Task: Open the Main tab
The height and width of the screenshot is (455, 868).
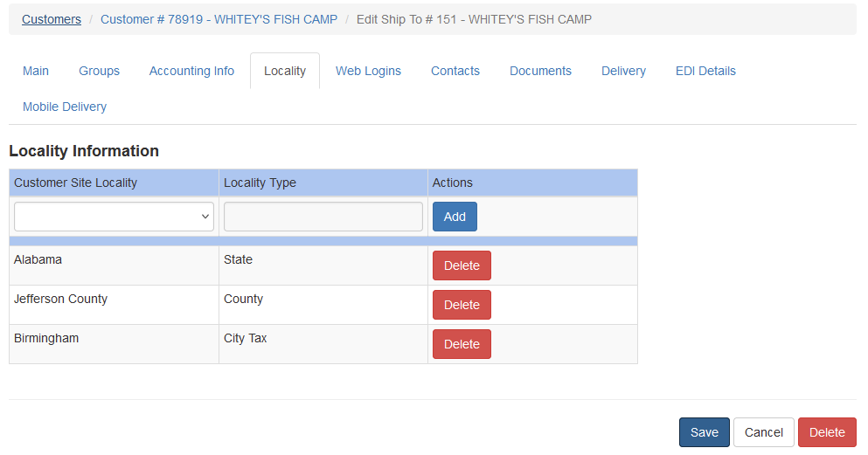Action: tap(36, 71)
